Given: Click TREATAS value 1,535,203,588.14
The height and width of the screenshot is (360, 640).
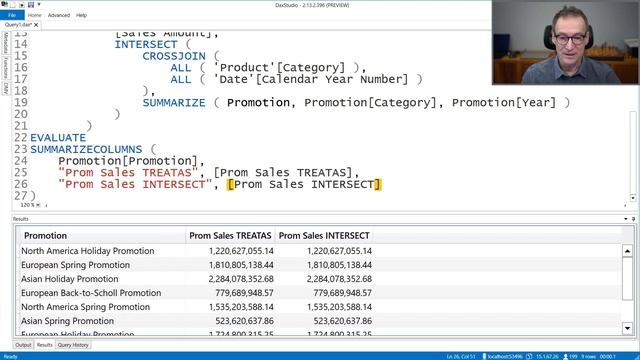Looking at the screenshot, I should pyautogui.click(x=241, y=307).
